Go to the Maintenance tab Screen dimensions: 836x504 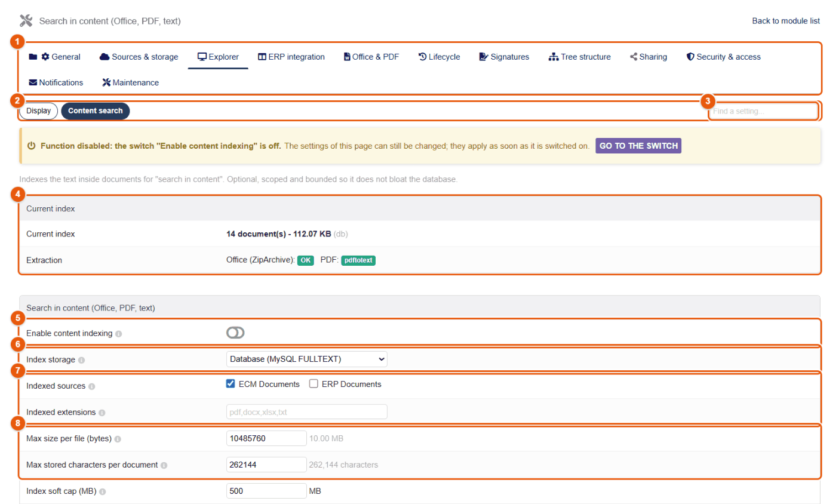[x=131, y=82]
